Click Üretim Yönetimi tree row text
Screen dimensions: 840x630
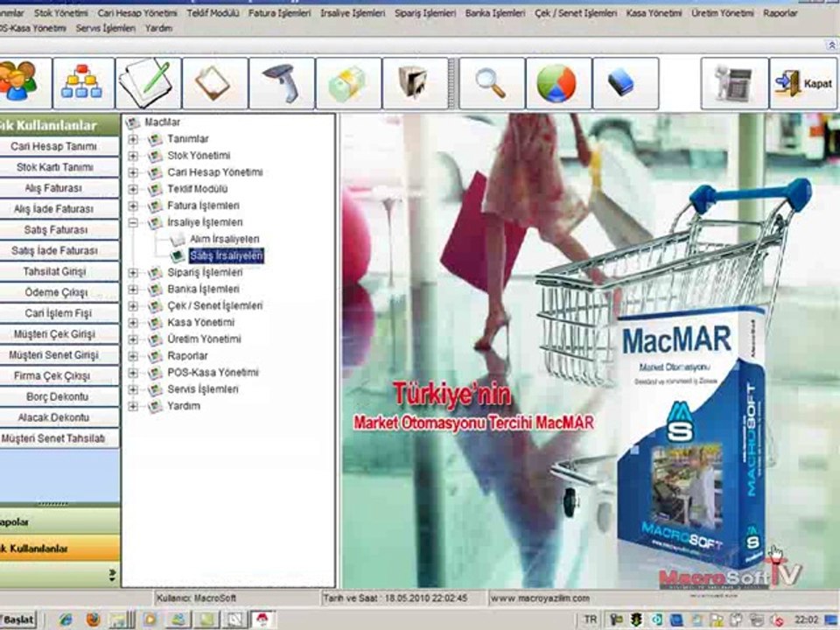pos(204,339)
